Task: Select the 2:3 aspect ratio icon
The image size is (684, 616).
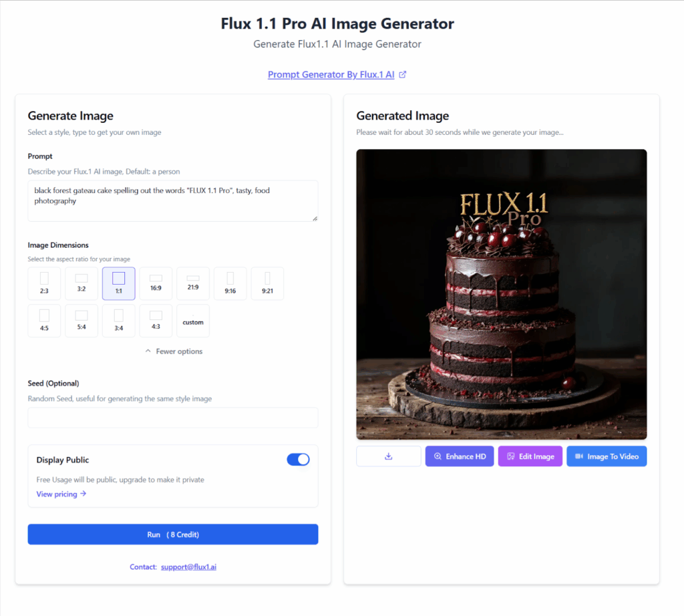Action: (44, 283)
